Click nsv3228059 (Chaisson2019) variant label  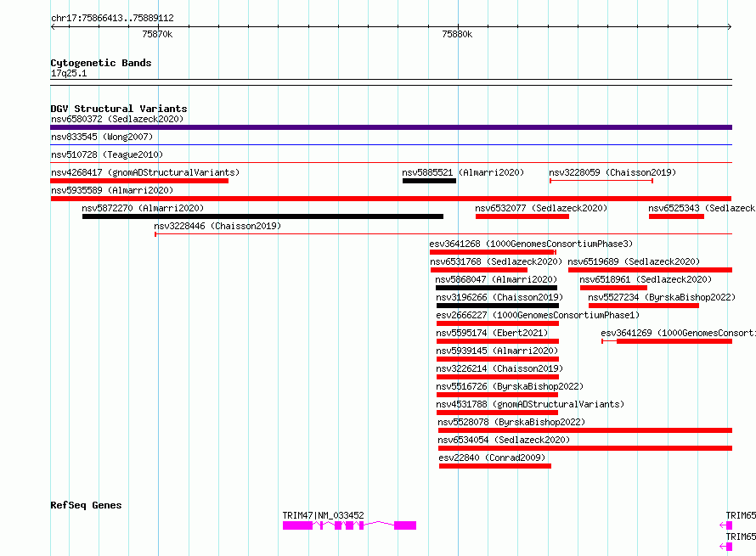pyautogui.click(x=612, y=172)
